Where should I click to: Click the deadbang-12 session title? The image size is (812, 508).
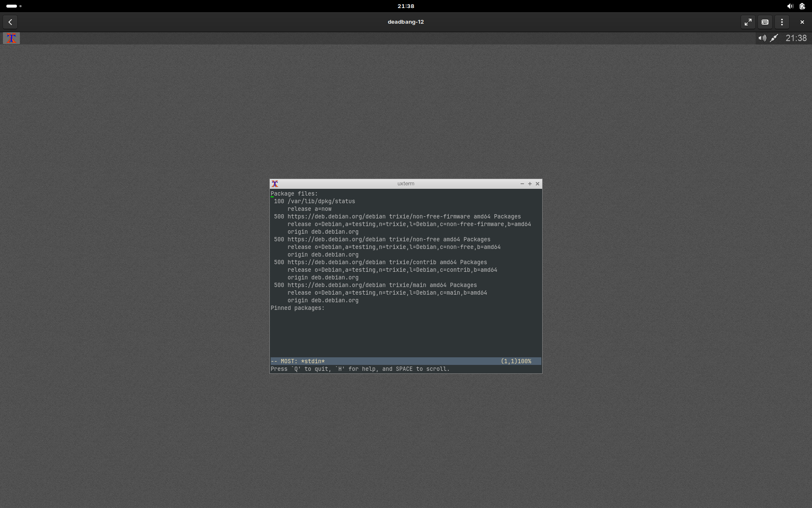(406, 22)
